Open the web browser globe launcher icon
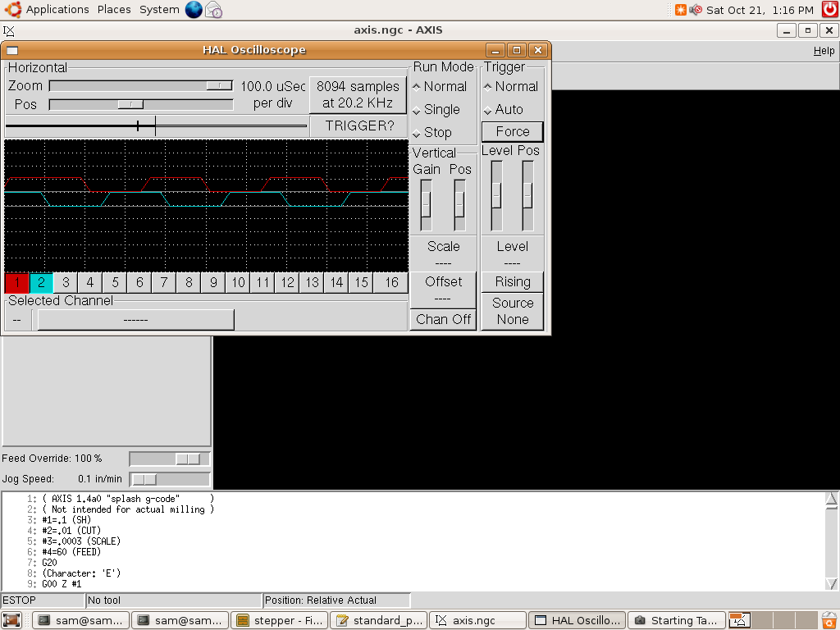 point(194,10)
